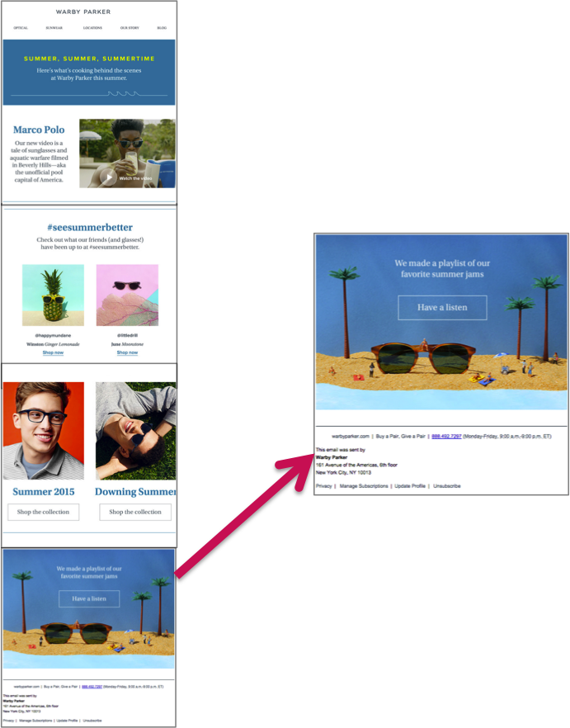Click the 'Watch the video' label
This screenshot has width=570, height=728.
pos(135,178)
